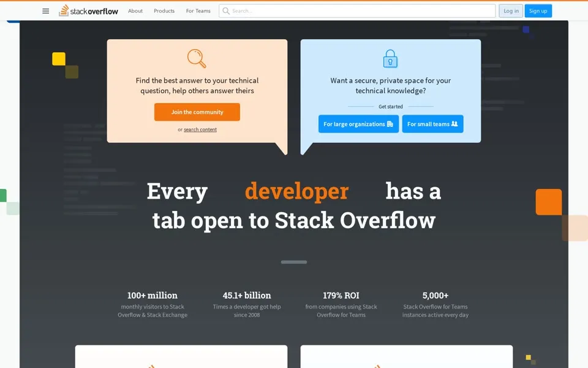Open the About menu item
The width and height of the screenshot is (588, 368).
(135, 11)
